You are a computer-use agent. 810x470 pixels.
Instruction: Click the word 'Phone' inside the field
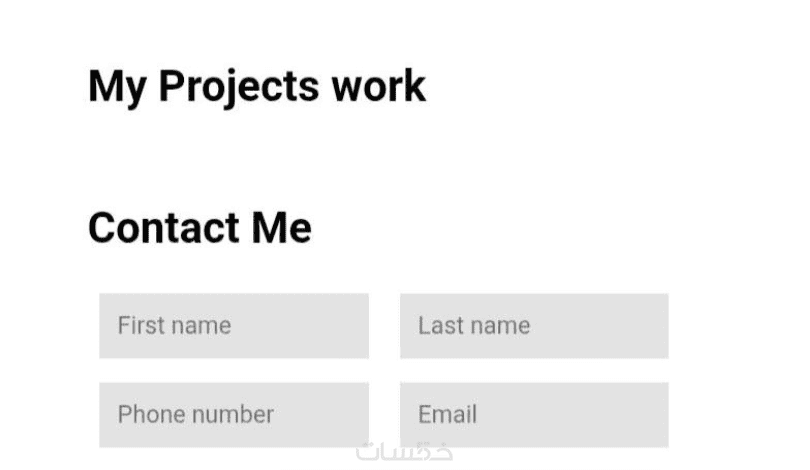(x=148, y=414)
